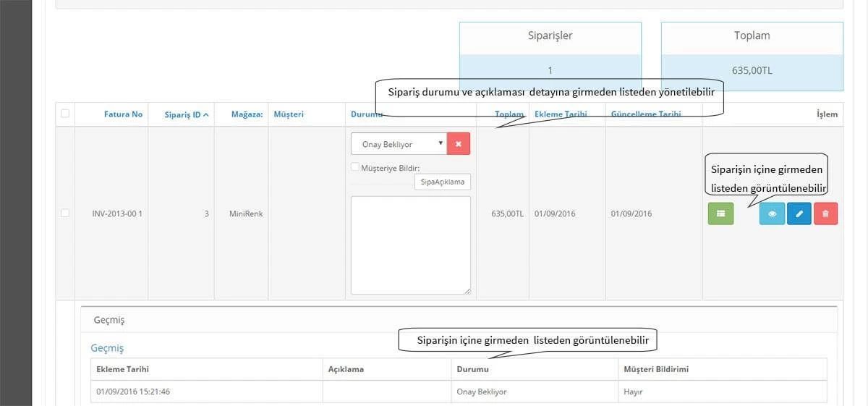Toggle the select-all checkbox in table header
The height and width of the screenshot is (406, 868).
pos(65,114)
